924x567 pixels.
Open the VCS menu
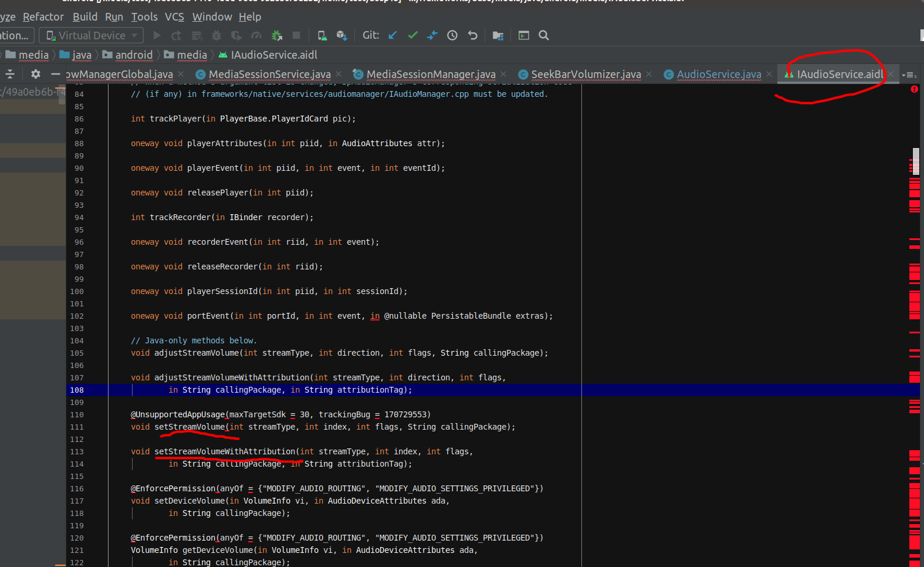174,16
